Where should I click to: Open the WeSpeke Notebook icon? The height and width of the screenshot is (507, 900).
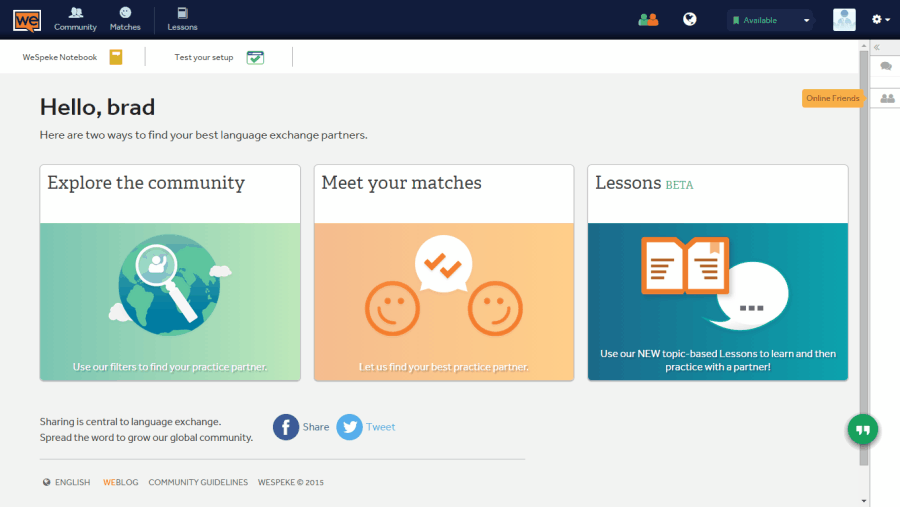pyautogui.click(x=116, y=57)
